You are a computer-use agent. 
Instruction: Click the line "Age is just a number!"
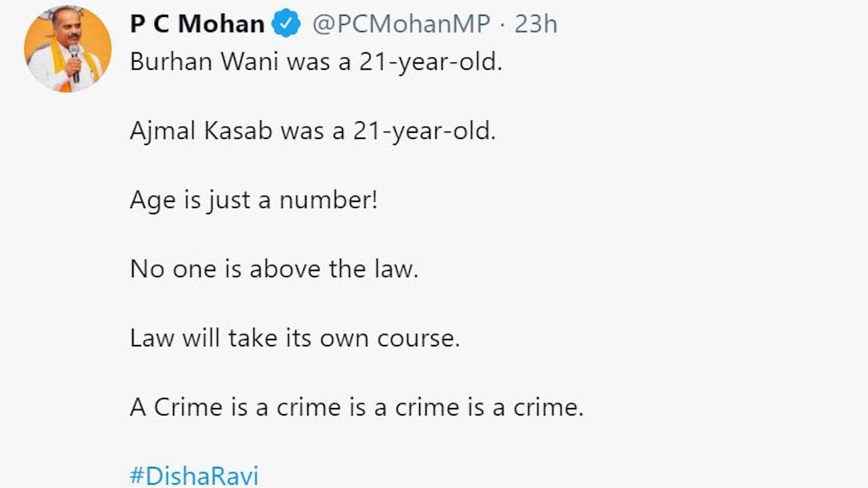pyautogui.click(x=253, y=201)
